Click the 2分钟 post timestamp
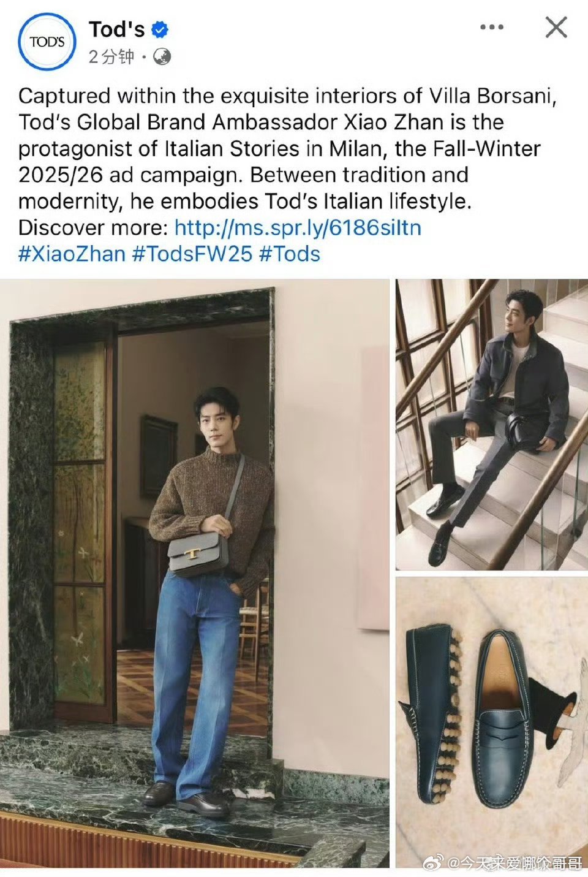Viewport: 588px width, 877px height. click(111, 57)
